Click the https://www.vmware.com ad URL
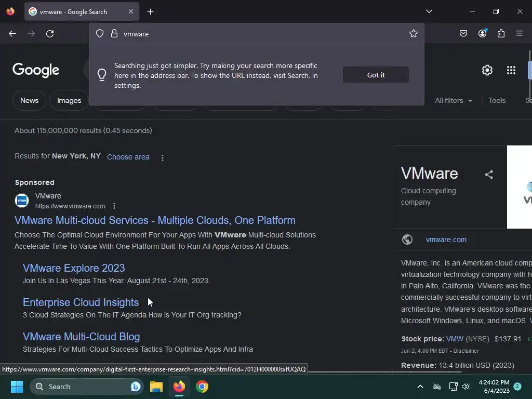 coord(70,206)
